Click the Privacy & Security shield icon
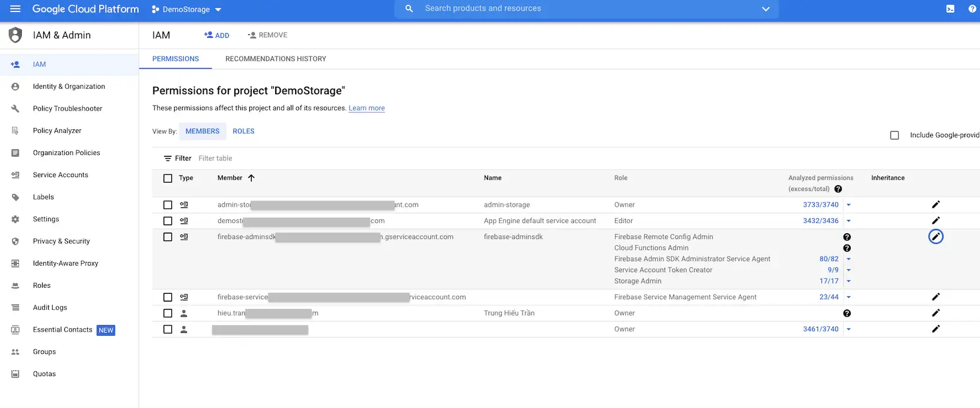This screenshot has width=980, height=408. pyautogui.click(x=16, y=242)
